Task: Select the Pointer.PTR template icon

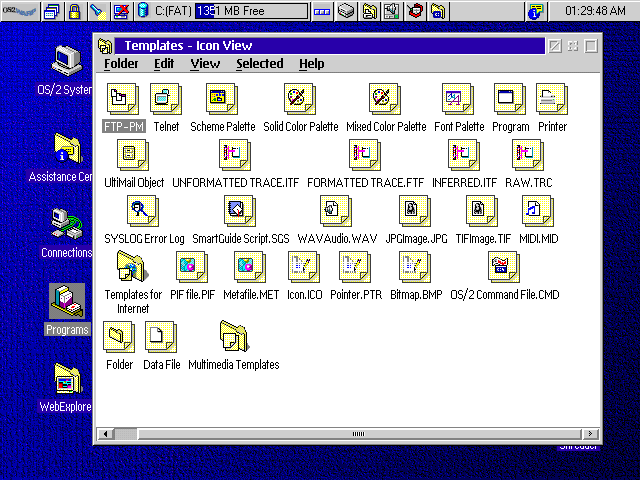Action: coord(355,267)
